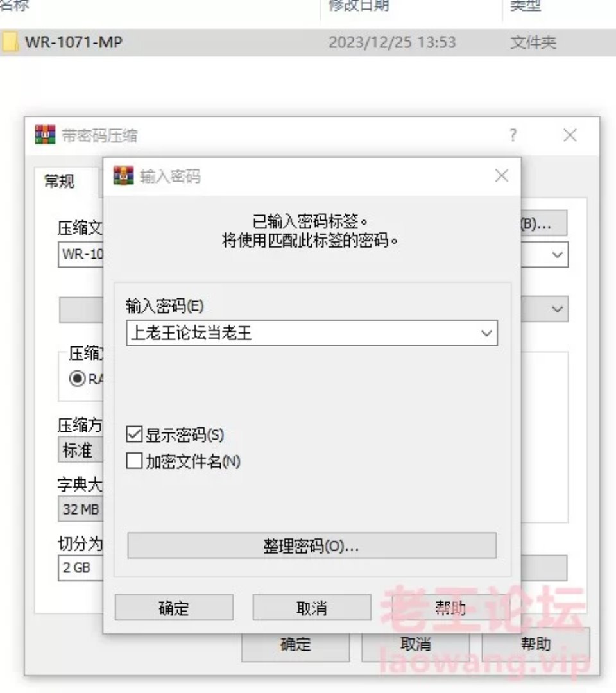The width and height of the screenshot is (616, 693).
Task: Select the RAR format radio button
Action: click(78, 379)
